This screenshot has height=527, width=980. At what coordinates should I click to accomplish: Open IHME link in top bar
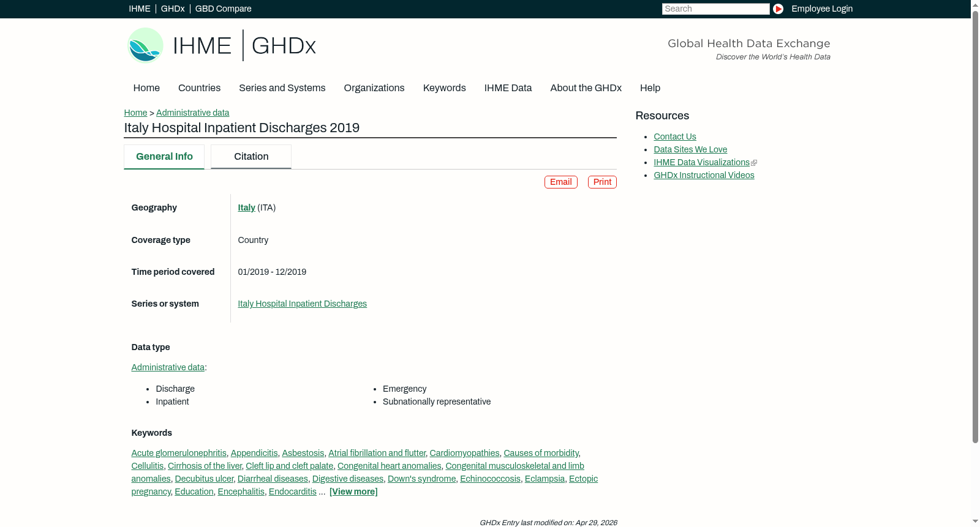click(x=140, y=9)
